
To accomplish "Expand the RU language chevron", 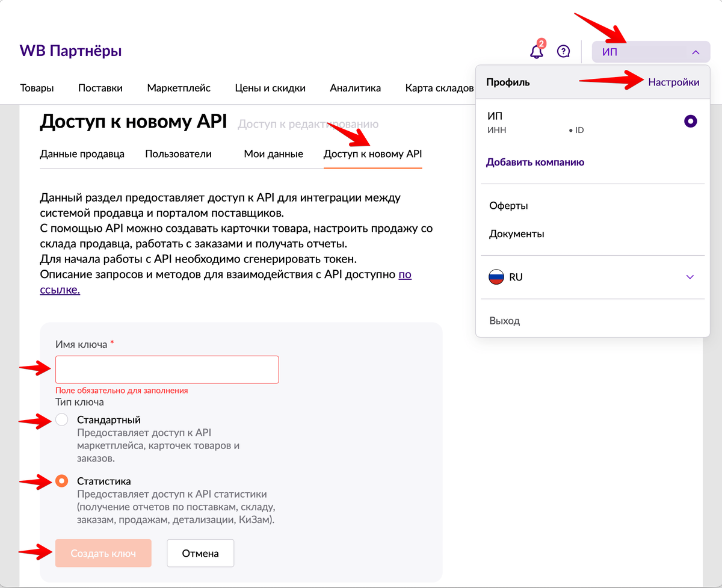I will [690, 277].
